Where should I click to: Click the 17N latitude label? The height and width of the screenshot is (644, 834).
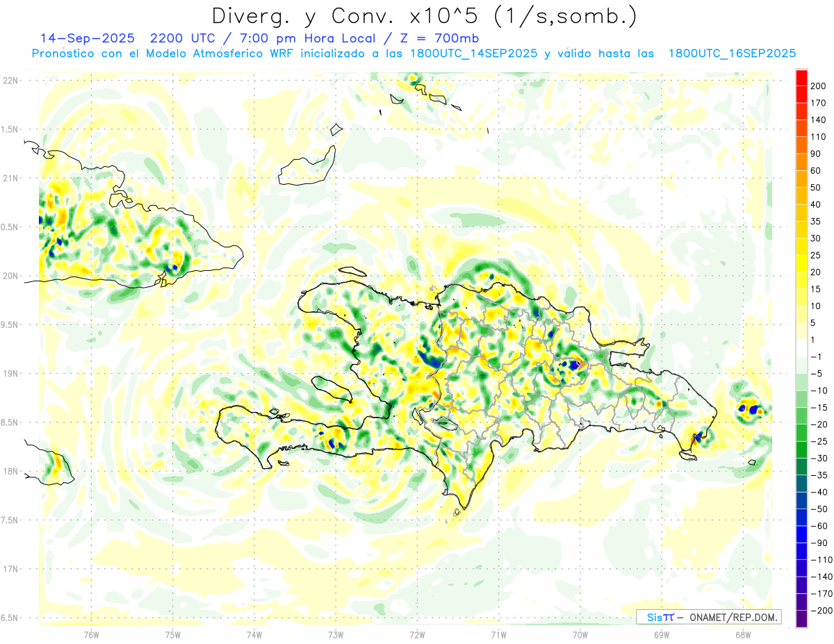click(10, 569)
